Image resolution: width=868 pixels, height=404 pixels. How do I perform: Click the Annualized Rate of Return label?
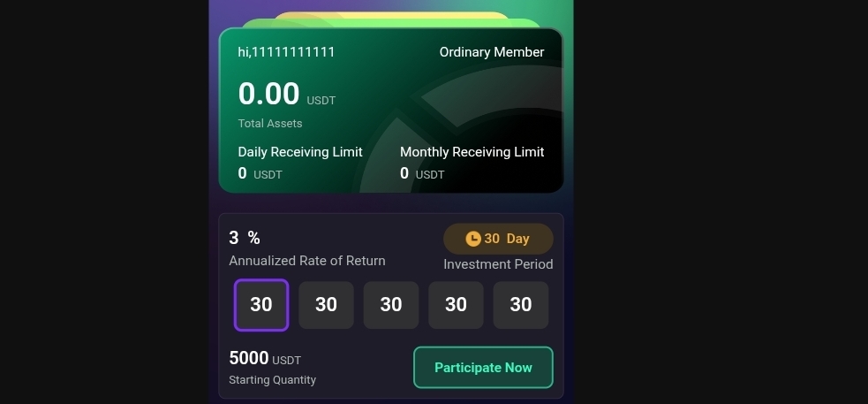pos(307,261)
